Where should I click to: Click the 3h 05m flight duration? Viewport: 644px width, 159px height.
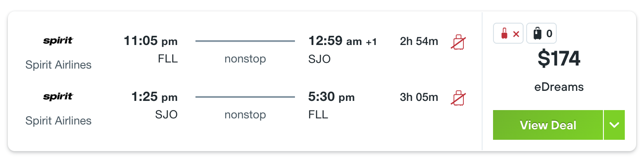pos(419,97)
